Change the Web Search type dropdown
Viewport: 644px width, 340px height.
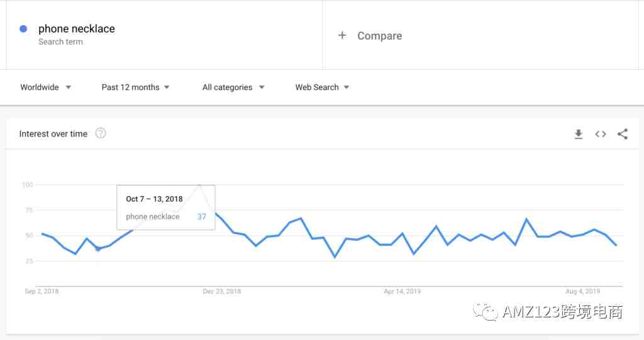322,87
